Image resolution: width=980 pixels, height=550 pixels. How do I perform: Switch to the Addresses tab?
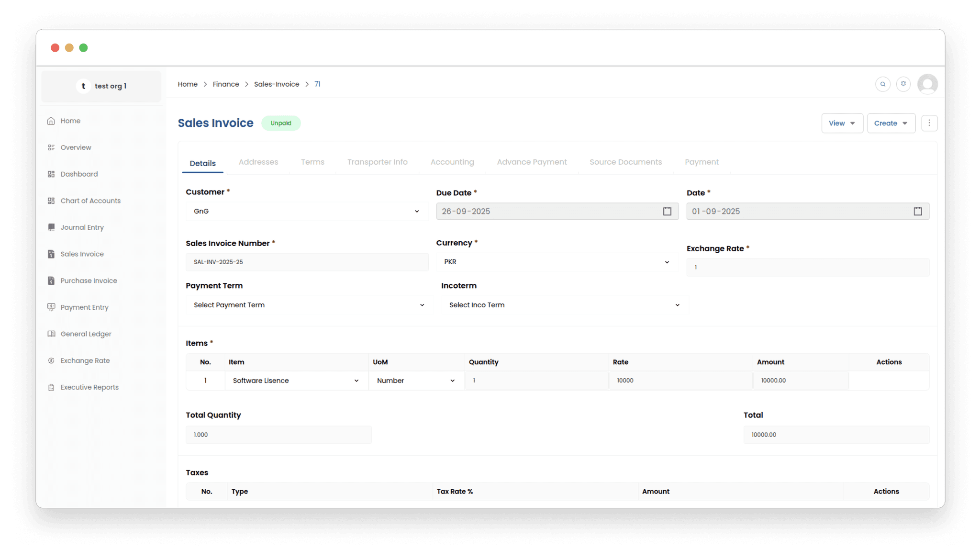click(x=258, y=162)
